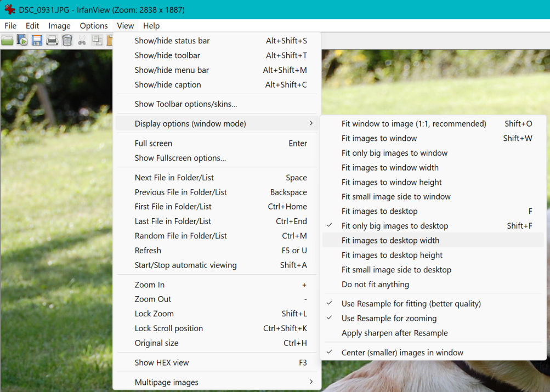Choose Show Fullscreen options entry
Viewport: 550px width, 392px height.
tap(180, 158)
